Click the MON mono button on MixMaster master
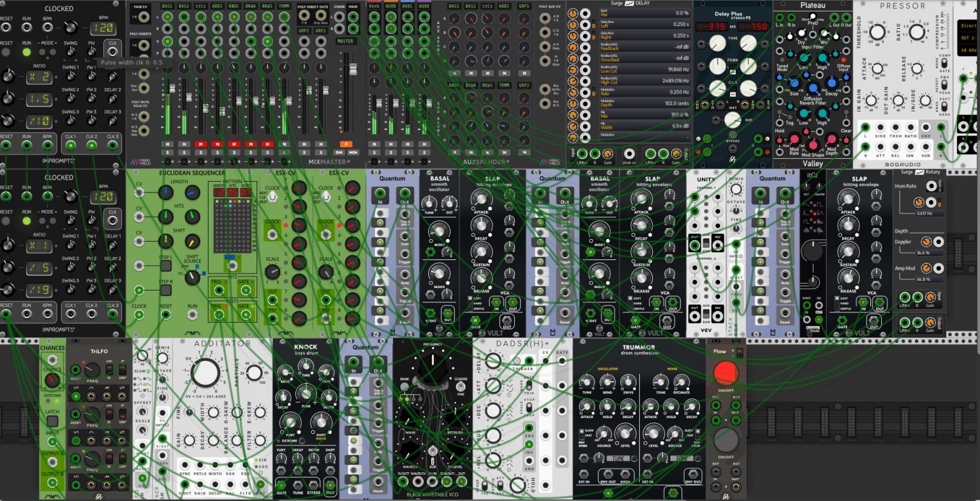This screenshot has width=980, height=501. click(353, 152)
